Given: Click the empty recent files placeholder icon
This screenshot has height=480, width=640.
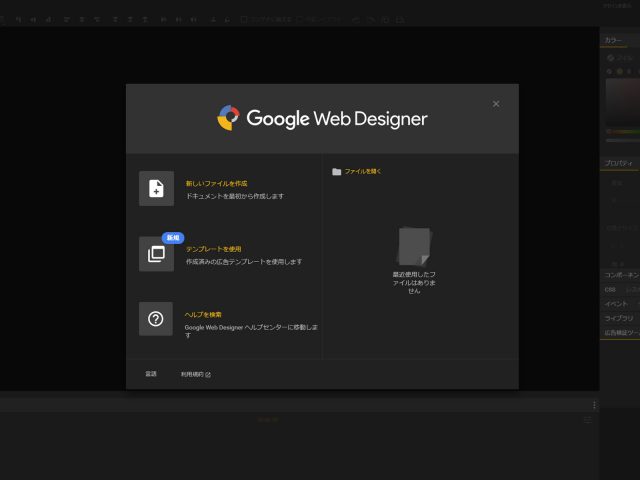Looking at the screenshot, I should [414, 246].
